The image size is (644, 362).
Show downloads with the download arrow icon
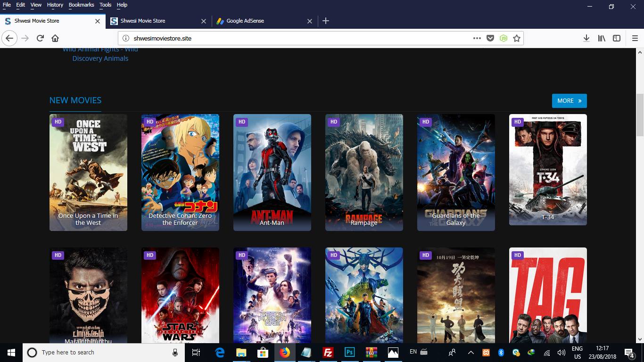pos(586,38)
